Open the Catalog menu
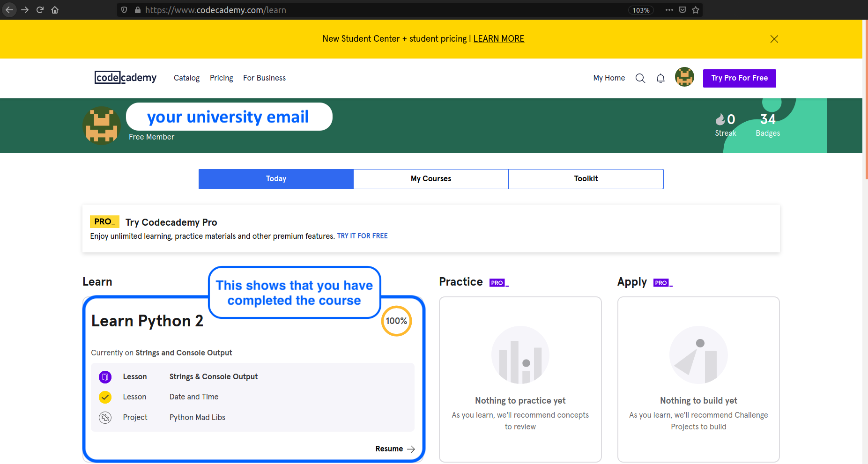The image size is (868, 464). 186,78
